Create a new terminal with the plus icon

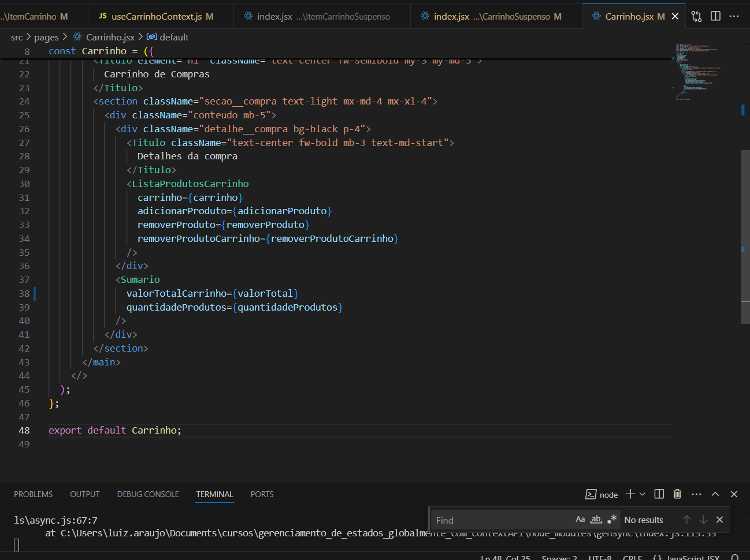click(630, 494)
